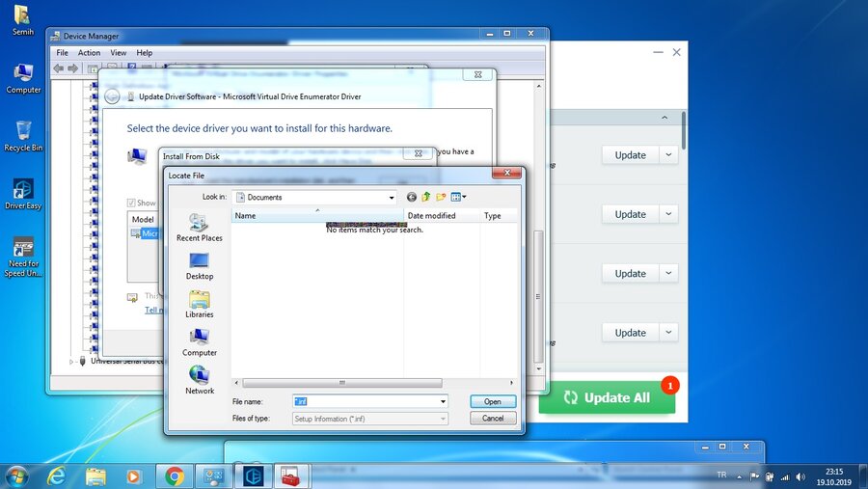Open the File menu in Device Manager
The image size is (868, 489).
click(62, 53)
